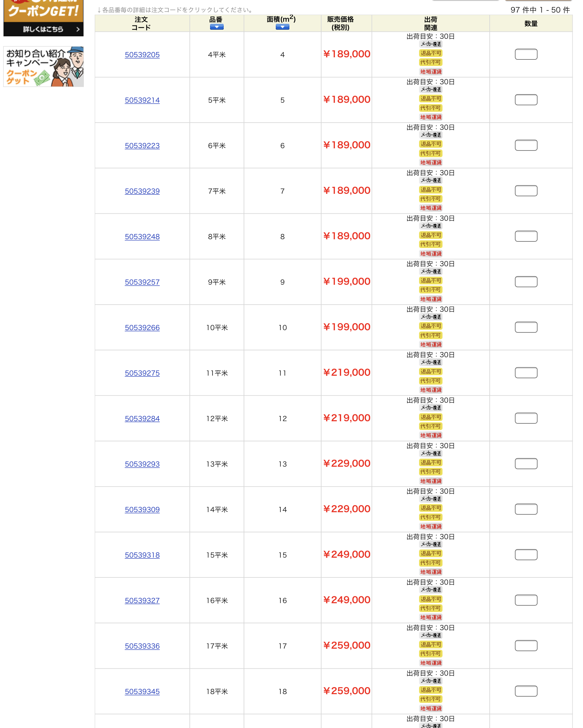The width and height of the screenshot is (583, 728).
Task: Focus quantity field for the 10平米 row
Action: point(526,327)
